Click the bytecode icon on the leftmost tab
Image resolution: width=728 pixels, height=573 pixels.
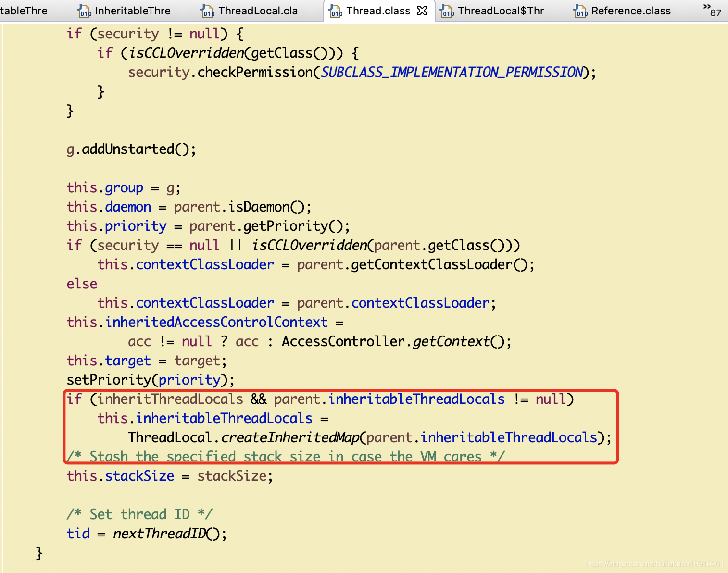click(4, 11)
